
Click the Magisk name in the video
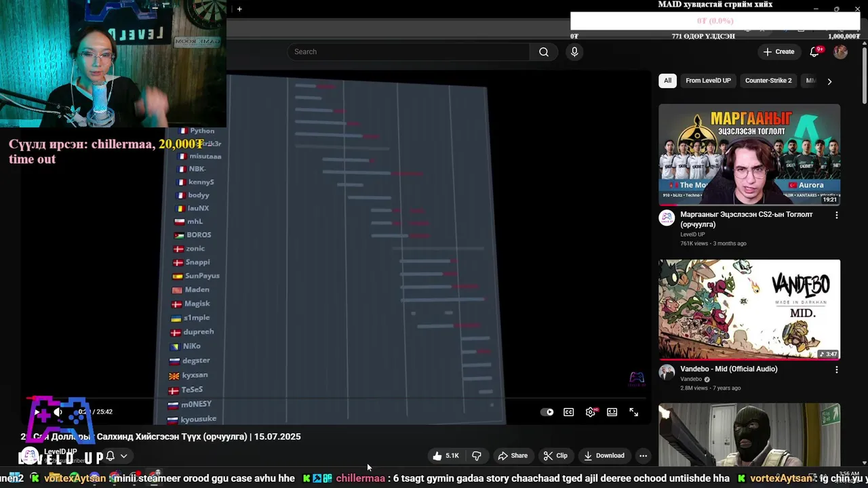tap(197, 304)
